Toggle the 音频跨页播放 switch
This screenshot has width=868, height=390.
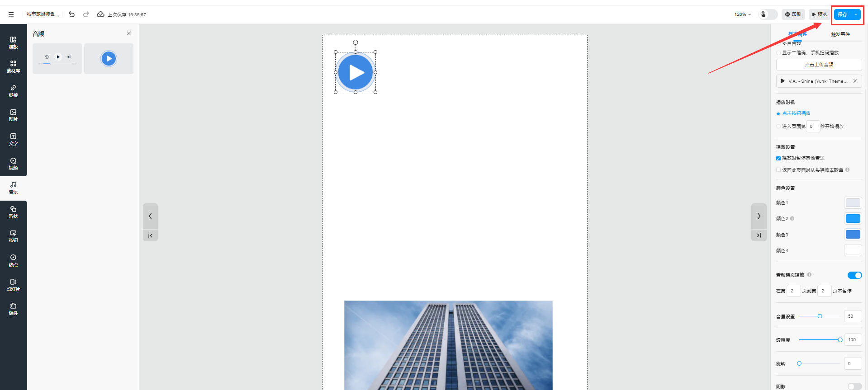click(x=854, y=275)
